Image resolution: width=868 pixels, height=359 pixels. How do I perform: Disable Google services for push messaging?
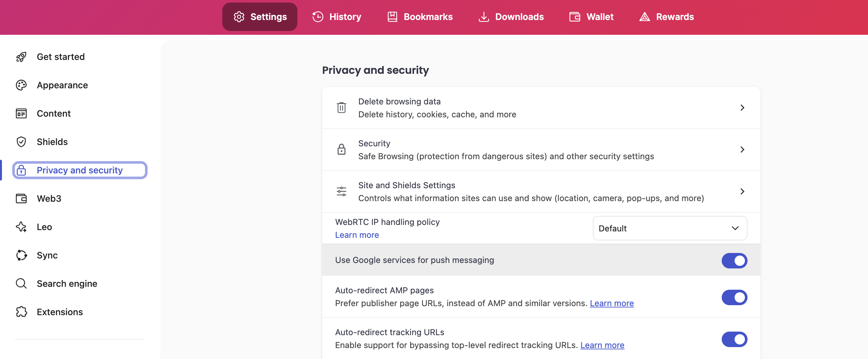click(x=734, y=261)
